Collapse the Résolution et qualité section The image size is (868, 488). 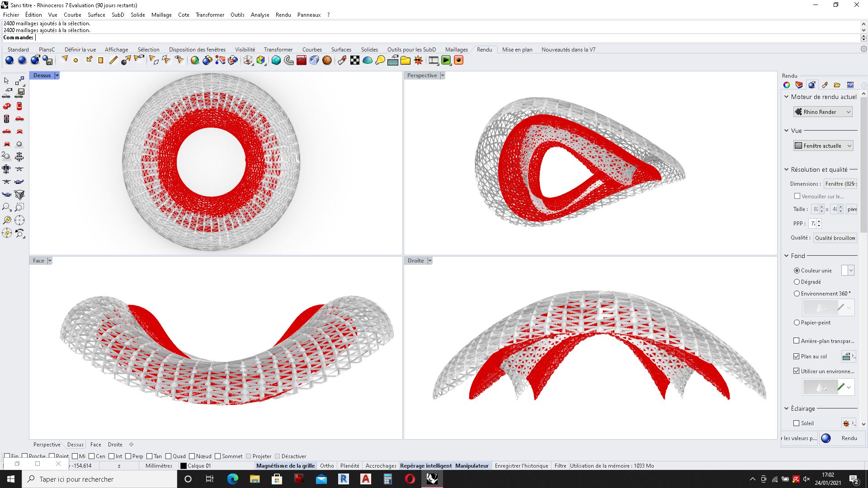786,169
